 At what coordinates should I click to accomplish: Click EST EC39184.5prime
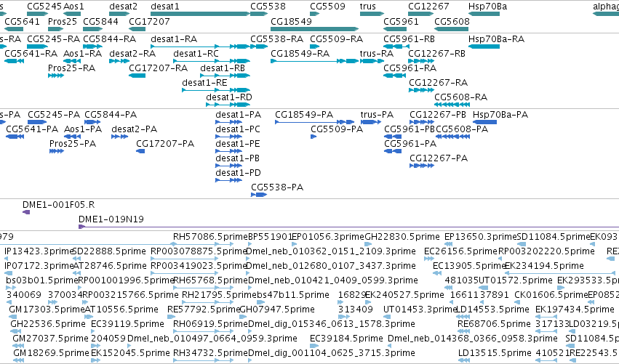click(x=346, y=339)
